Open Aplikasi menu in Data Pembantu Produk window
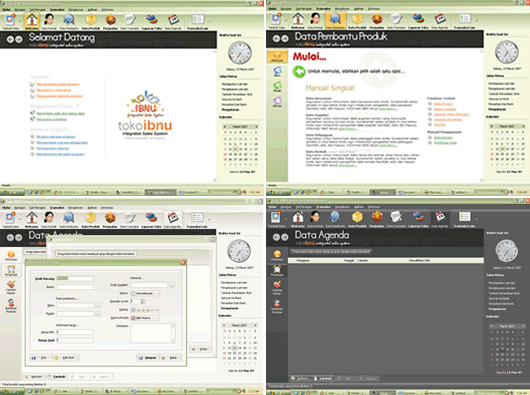This screenshot has width=530, height=395. click(x=359, y=9)
